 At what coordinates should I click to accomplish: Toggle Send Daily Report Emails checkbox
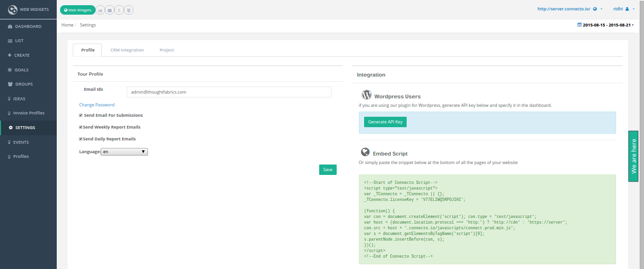point(81,139)
